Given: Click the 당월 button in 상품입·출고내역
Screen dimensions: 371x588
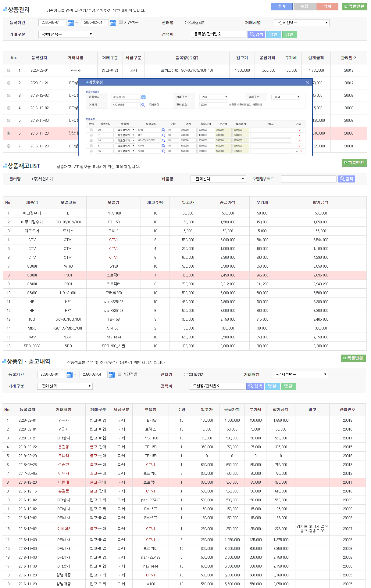Looking at the screenshot, I should point(288,386).
